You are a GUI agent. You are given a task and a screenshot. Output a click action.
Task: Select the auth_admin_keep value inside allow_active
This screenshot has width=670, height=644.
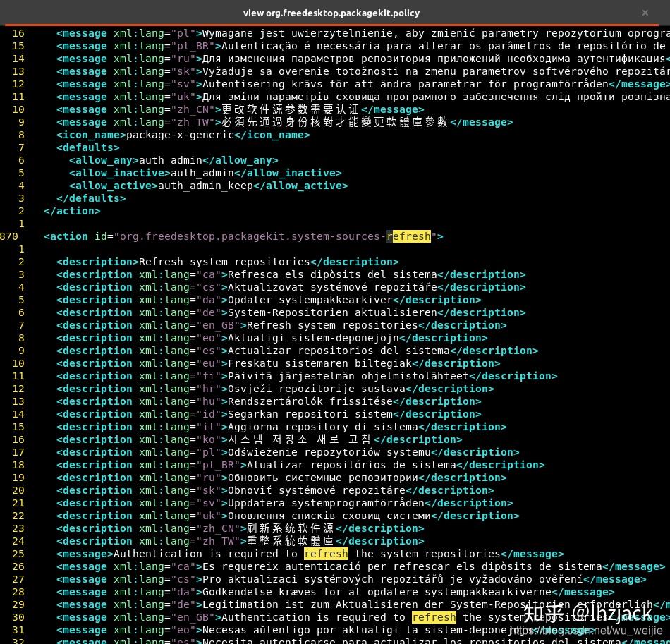tap(203, 186)
